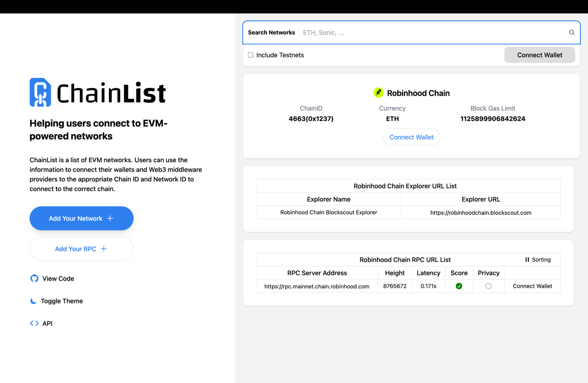The height and width of the screenshot is (383, 588).
Task: Click the Search Networks label
Action: click(x=272, y=32)
